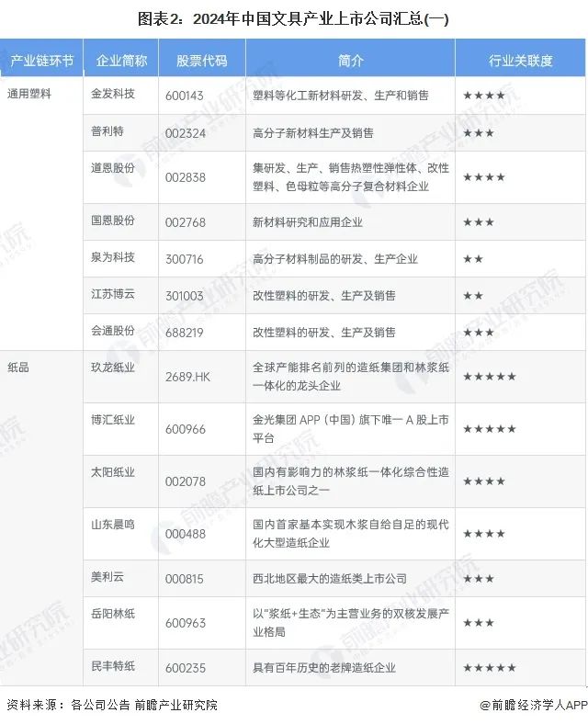Select the chart title 图表2：2024年中国文具产业上市公司汇总(一)
The width and height of the screenshot is (588, 724).
[293, 18]
